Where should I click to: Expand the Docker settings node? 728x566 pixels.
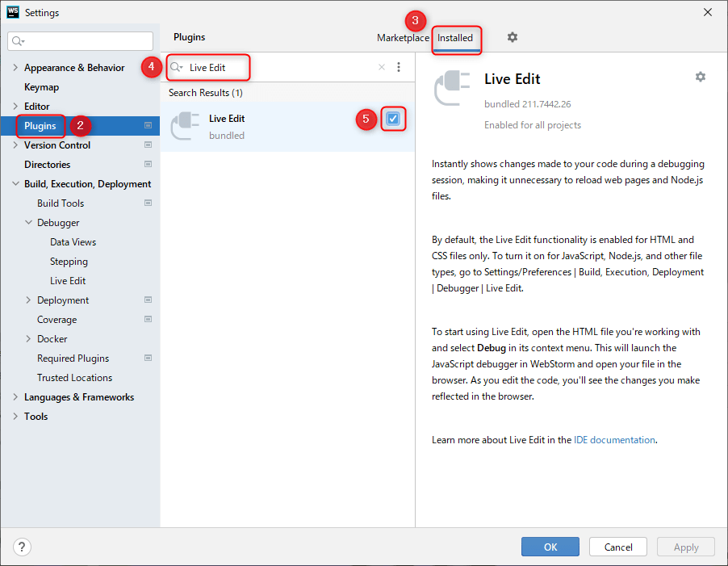28,339
